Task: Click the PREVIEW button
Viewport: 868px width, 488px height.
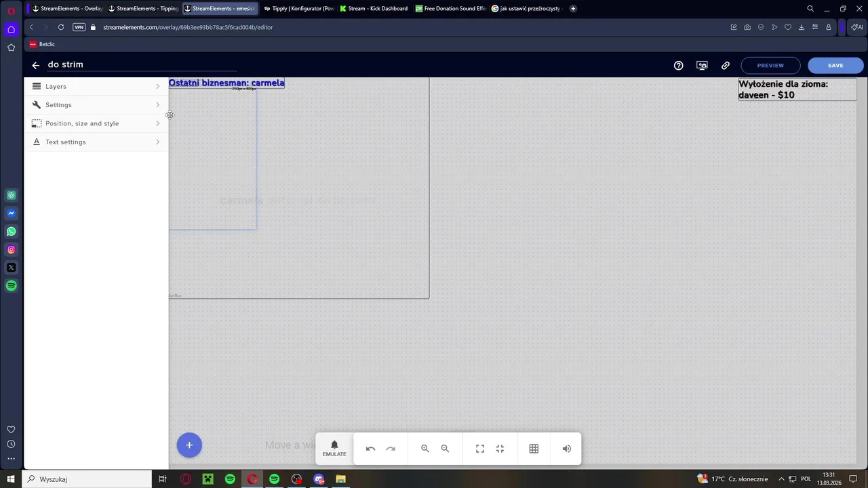Action: point(770,65)
